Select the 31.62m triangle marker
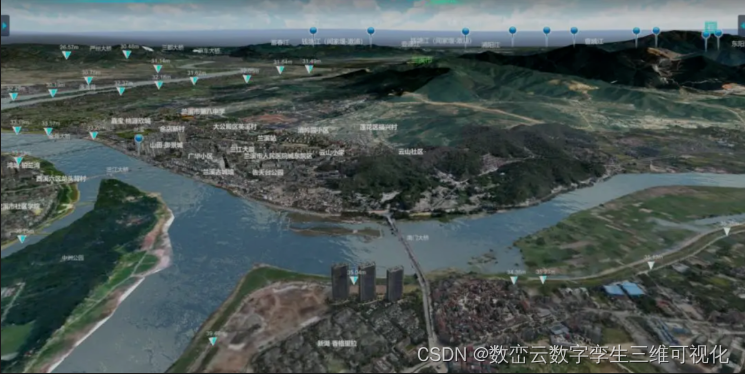The width and height of the screenshot is (745, 374). tap(194, 81)
